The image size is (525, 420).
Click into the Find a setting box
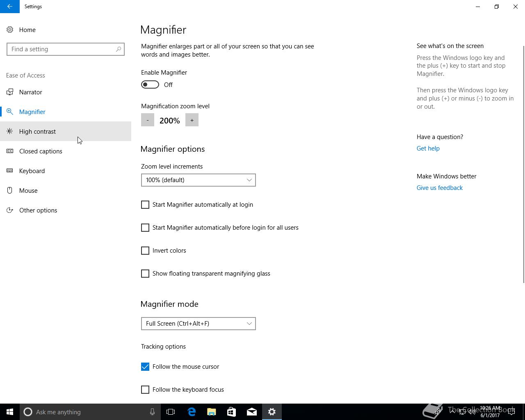point(66,49)
